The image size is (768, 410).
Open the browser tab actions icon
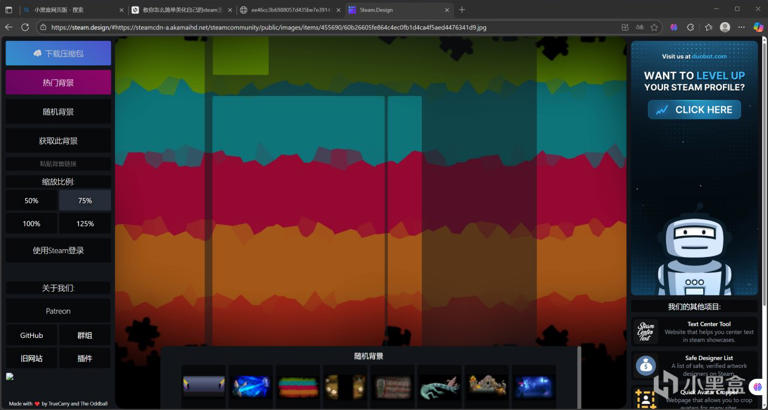9,9
